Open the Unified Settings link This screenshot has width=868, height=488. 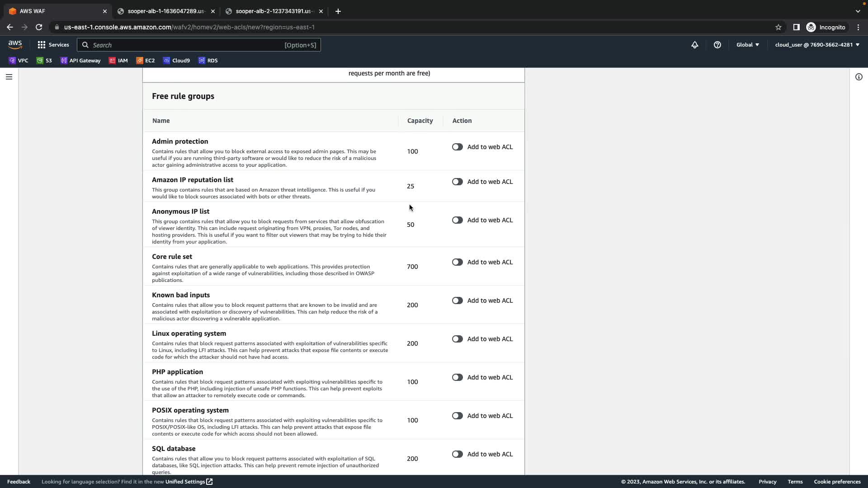click(x=189, y=482)
